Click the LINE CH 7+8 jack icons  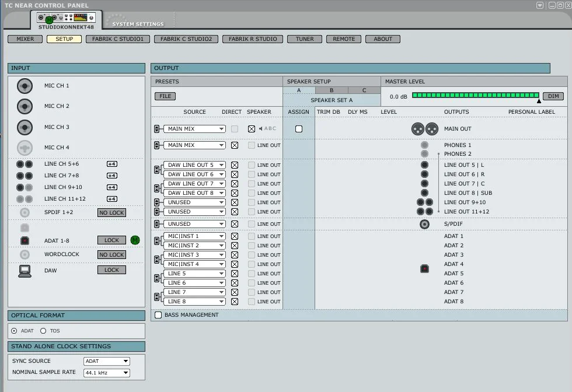25,176
